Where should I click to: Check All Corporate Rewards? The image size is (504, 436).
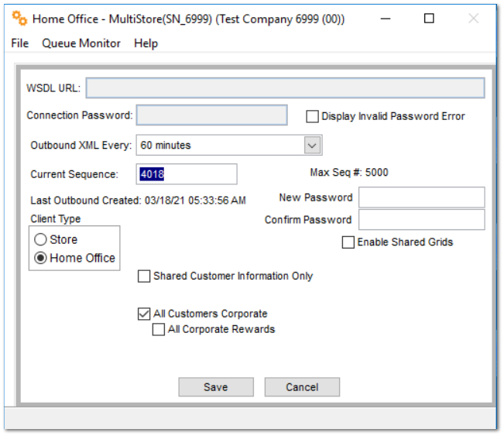point(159,329)
